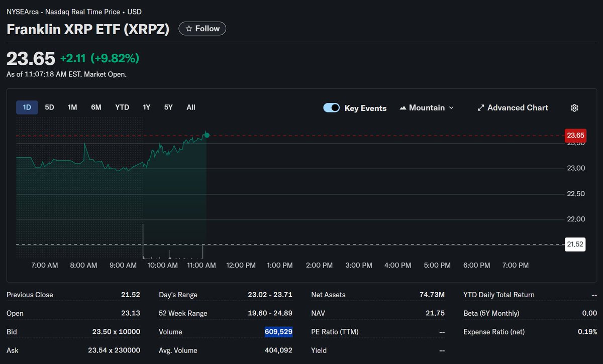Screen dimensions: 603x364
Task: Click the Net Assets value 74.73M
Action: point(432,295)
